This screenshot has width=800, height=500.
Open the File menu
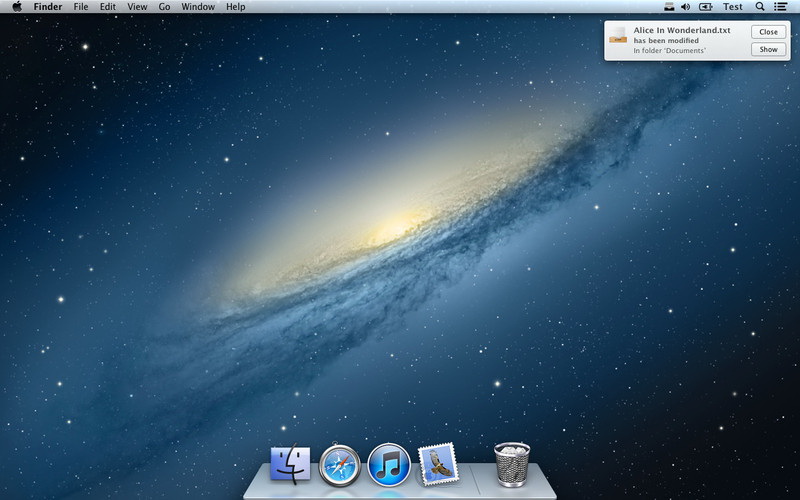[81, 7]
